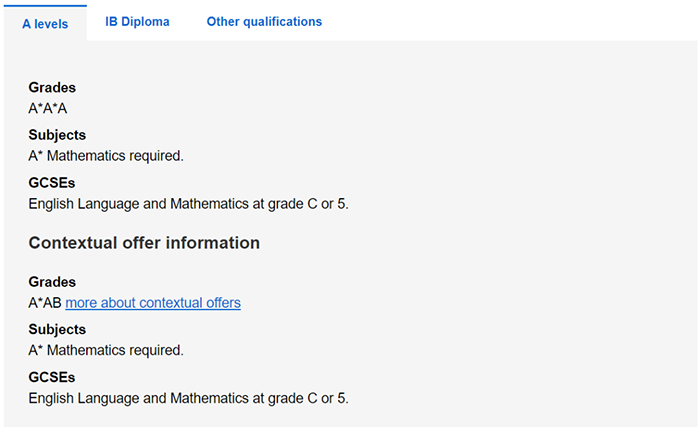Follow the more about contextual offers link
The width and height of the screenshot is (700, 432).
153,302
